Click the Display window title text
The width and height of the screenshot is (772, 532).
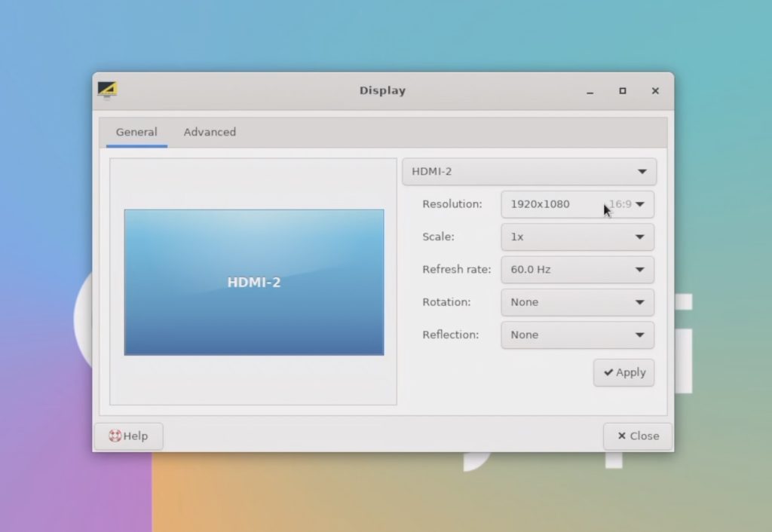tap(382, 90)
